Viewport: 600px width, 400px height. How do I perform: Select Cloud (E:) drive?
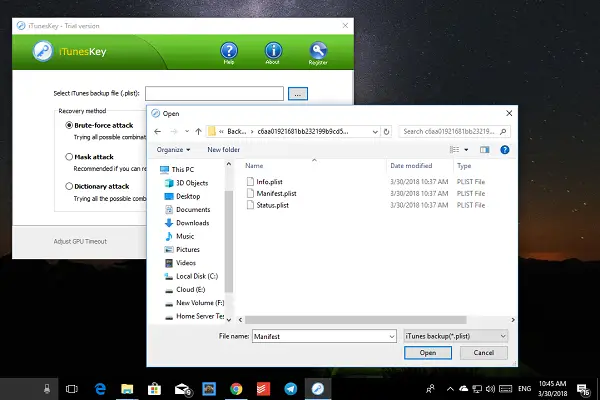(190, 290)
